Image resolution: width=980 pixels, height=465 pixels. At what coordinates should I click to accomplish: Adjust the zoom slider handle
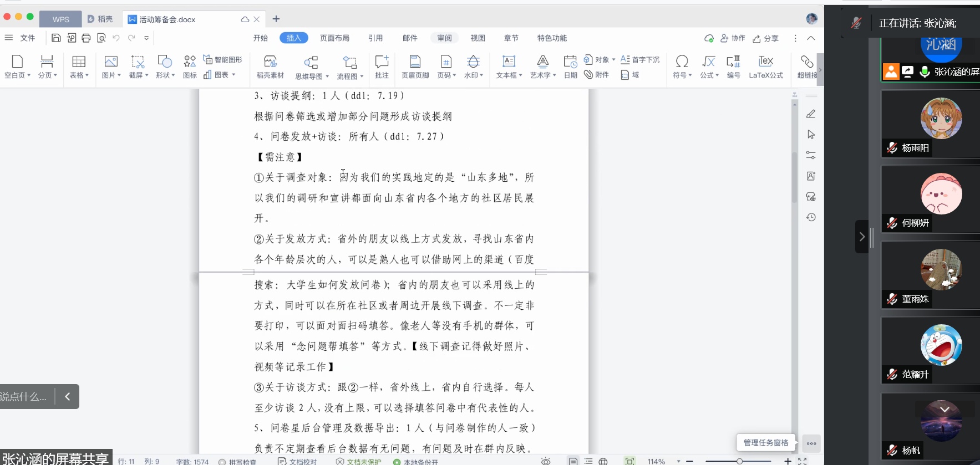point(739,461)
